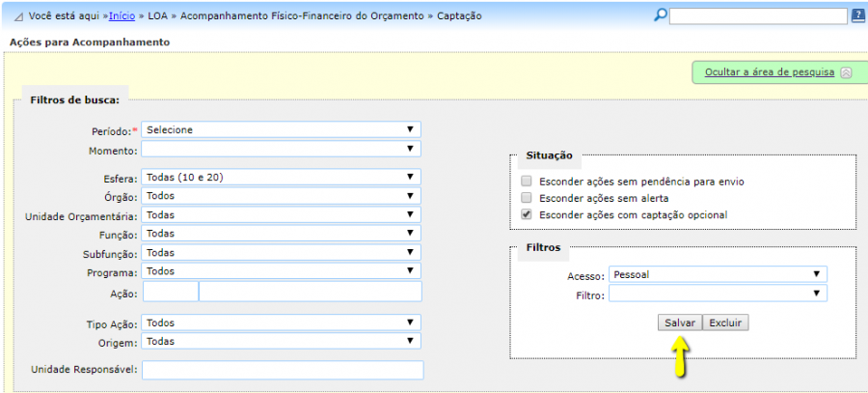
Task: Click the LOA breadcrumb text
Action: point(158,16)
